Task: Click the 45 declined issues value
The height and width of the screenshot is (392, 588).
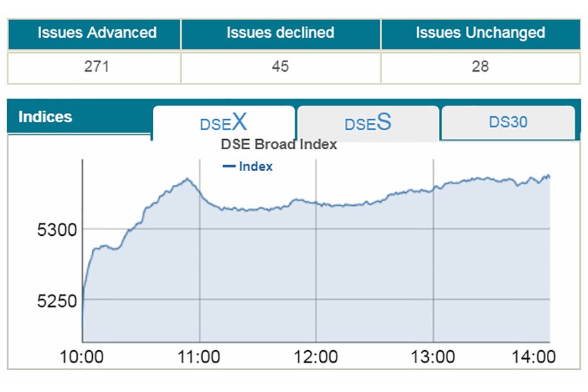Action: click(x=280, y=67)
